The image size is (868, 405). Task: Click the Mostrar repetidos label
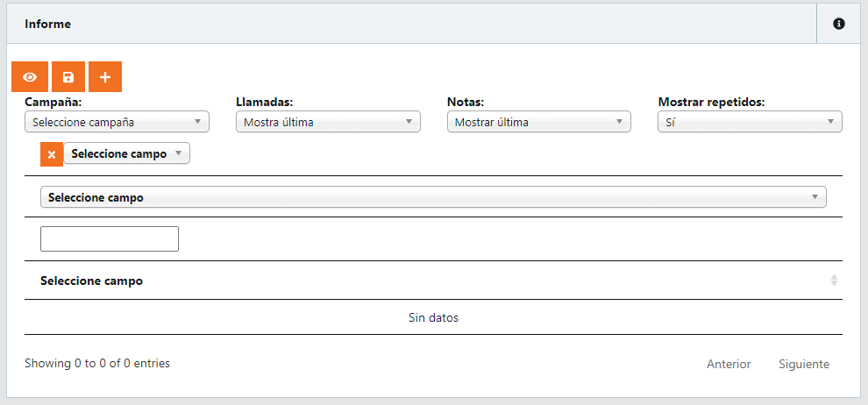click(711, 102)
